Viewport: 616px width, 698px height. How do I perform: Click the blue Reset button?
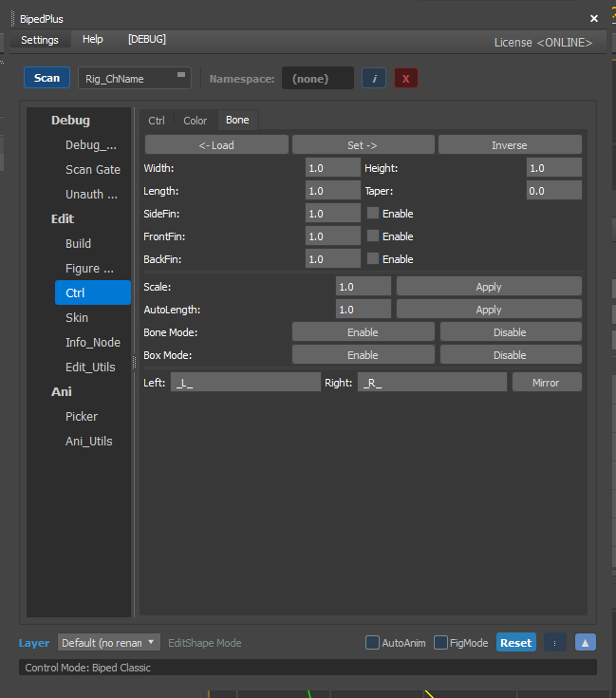[x=516, y=642]
